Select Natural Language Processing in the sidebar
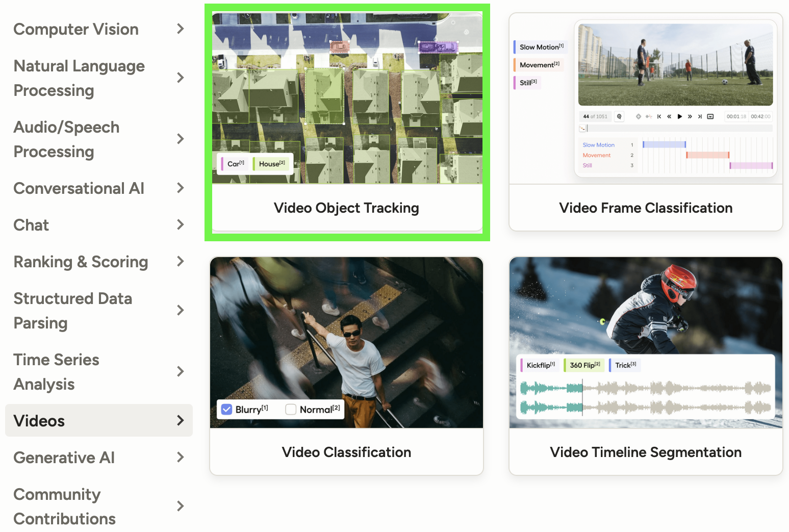Image resolution: width=789 pixels, height=532 pixels. 79,78
